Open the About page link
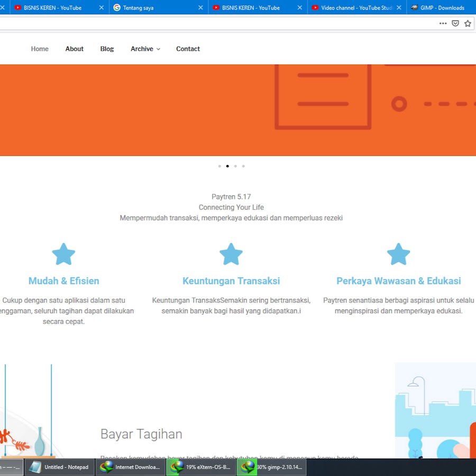476x476 pixels. (75, 49)
